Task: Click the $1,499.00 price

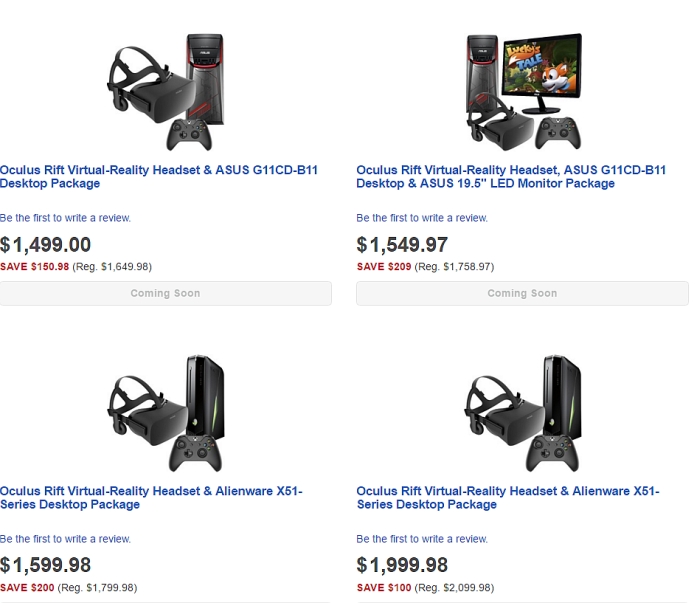Action: pyautogui.click(x=46, y=245)
